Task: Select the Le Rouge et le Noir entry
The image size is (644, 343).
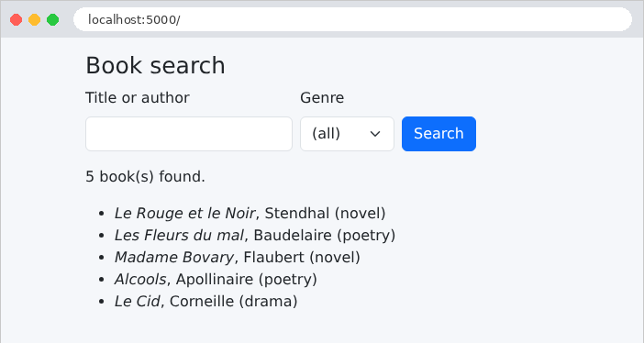Action: coord(250,213)
